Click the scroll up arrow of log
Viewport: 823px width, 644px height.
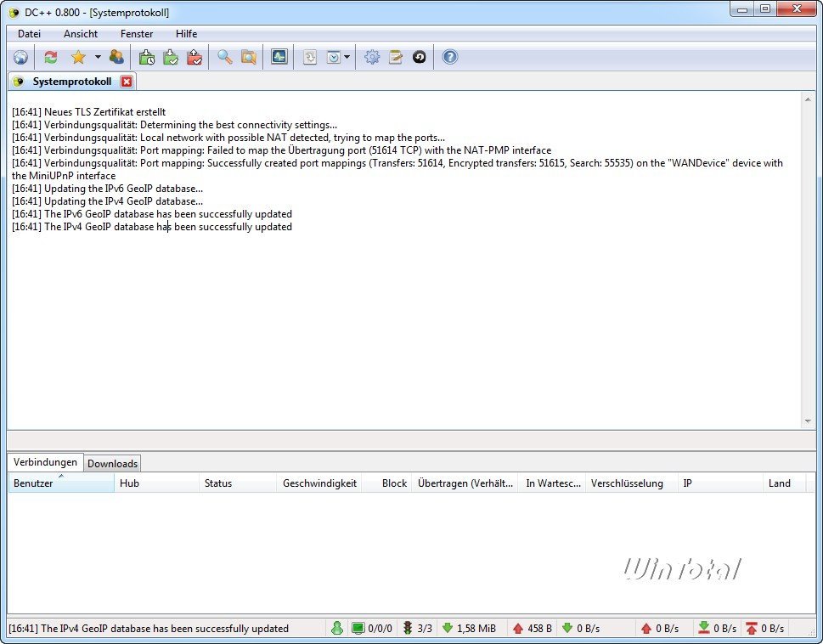807,99
